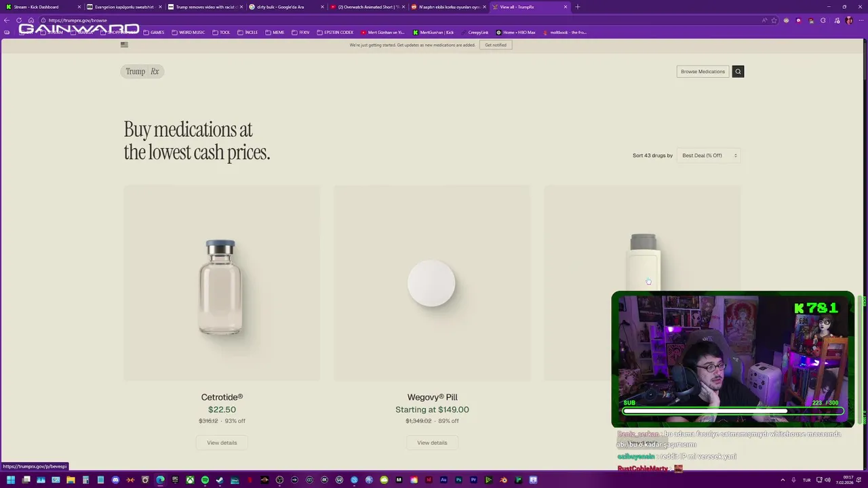Open the Windows Start menu

pyautogui.click(x=10, y=480)
